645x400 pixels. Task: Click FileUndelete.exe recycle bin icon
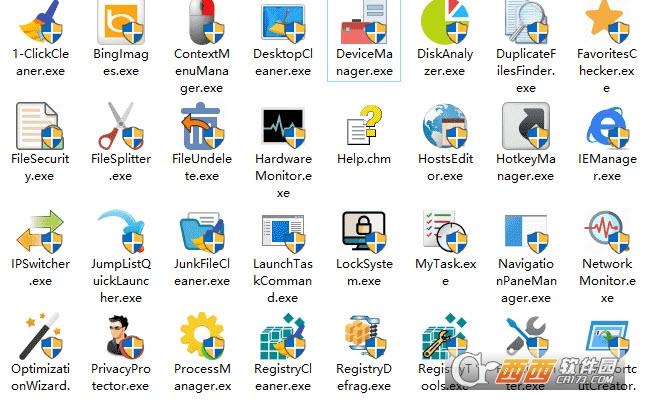(x=201, y=126)
